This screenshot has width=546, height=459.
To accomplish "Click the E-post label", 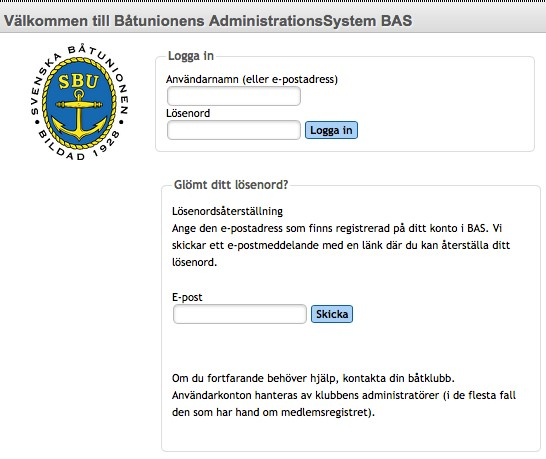I will pos(187,297).
